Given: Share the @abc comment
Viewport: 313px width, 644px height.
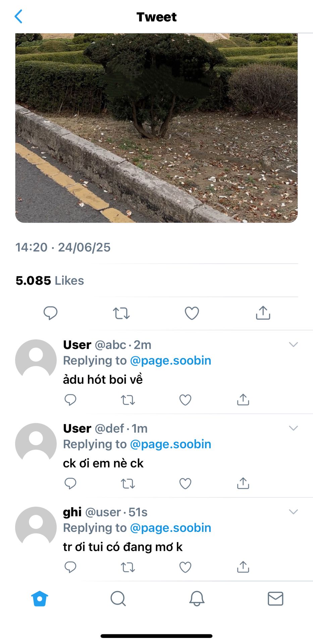Looking at the screenshot, I should pyautogui.click(x=243, y=400).
